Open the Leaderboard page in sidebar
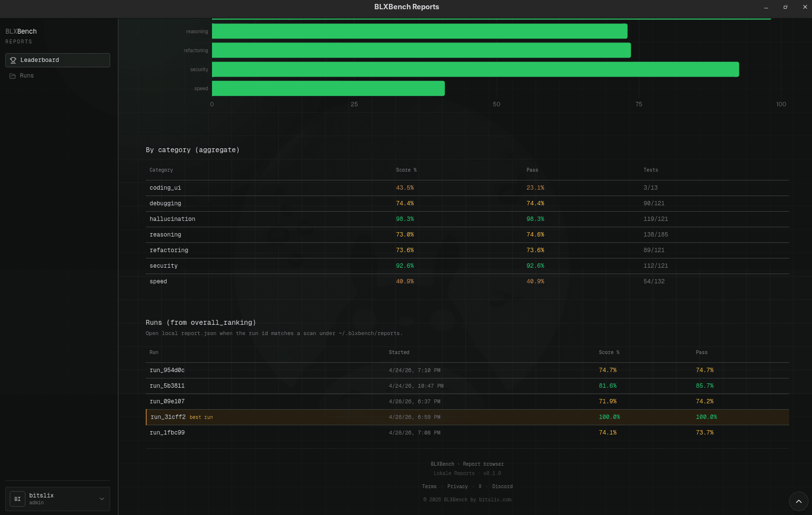This screenshot has height=515, width=812. pyautogui.click(x=58, y=60)
